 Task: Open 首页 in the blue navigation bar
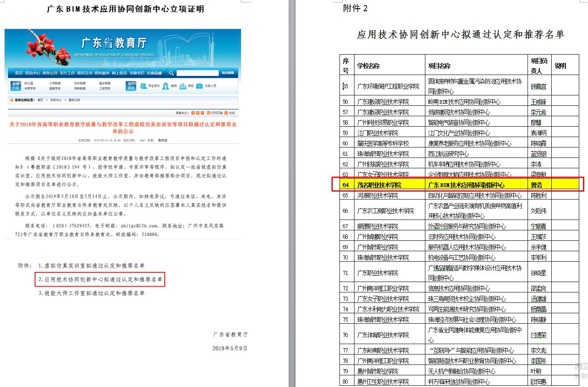pos(19,73)
